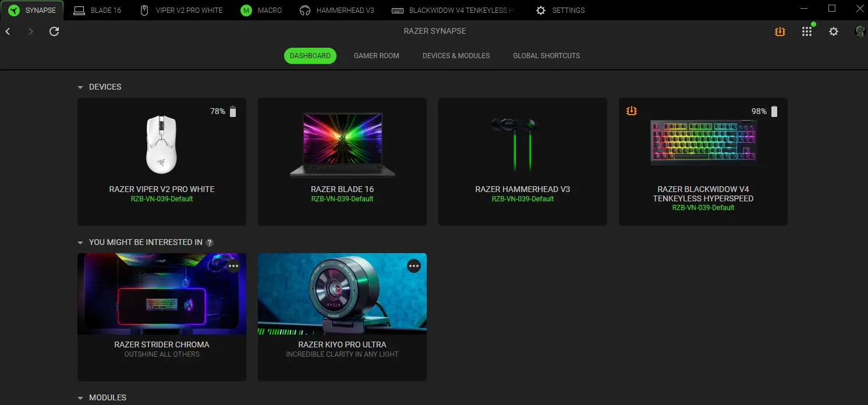Select the BlackWidow V4 keyboard icon tab

[x=398, y=10]
